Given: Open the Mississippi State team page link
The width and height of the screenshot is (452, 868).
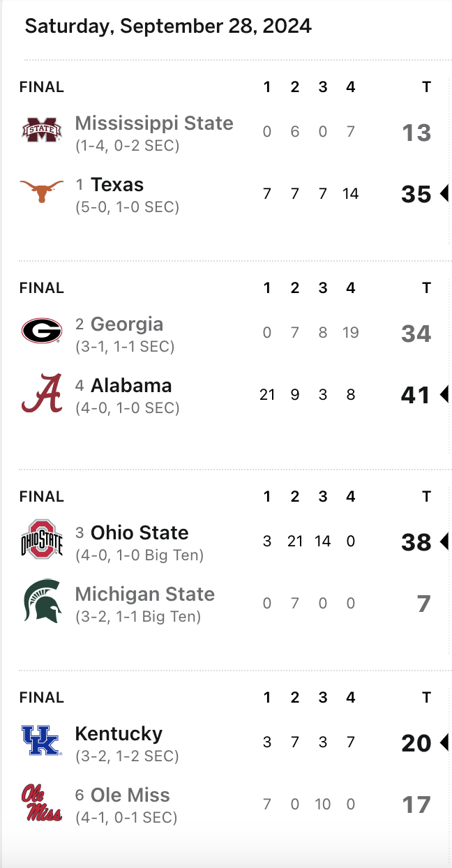Looking at the screenshot, I should click(x=154, y=124).
